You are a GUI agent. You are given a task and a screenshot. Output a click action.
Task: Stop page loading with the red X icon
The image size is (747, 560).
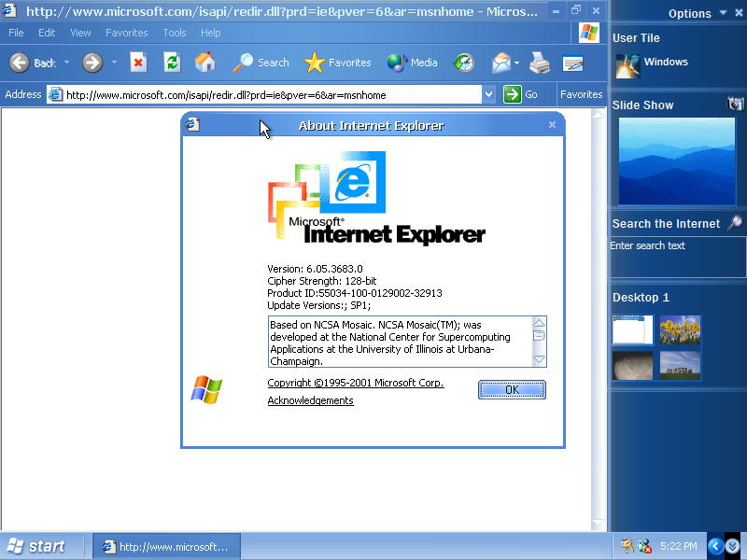(x=138, y=63)
